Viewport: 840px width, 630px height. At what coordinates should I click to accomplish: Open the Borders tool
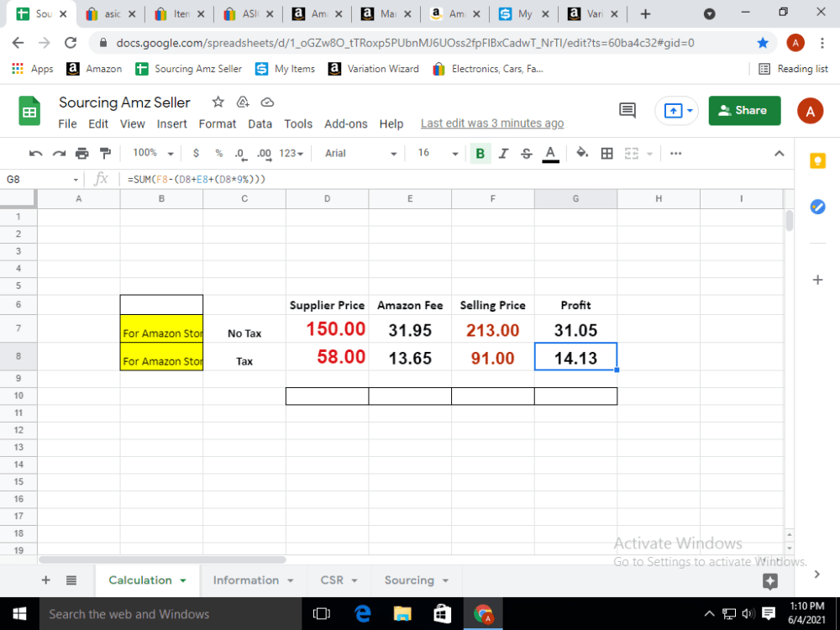coord(607,154)
